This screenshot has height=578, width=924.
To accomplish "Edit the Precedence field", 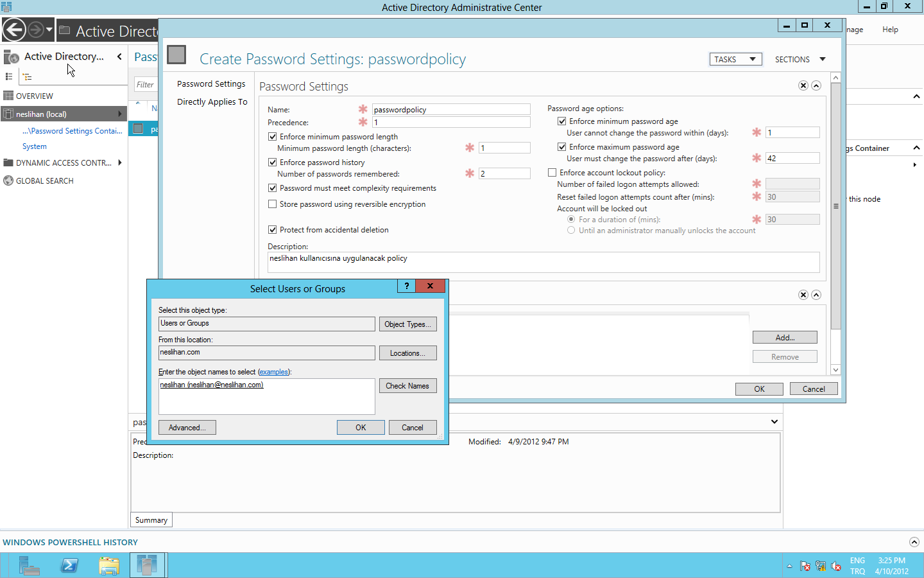I will pos(451,122).
